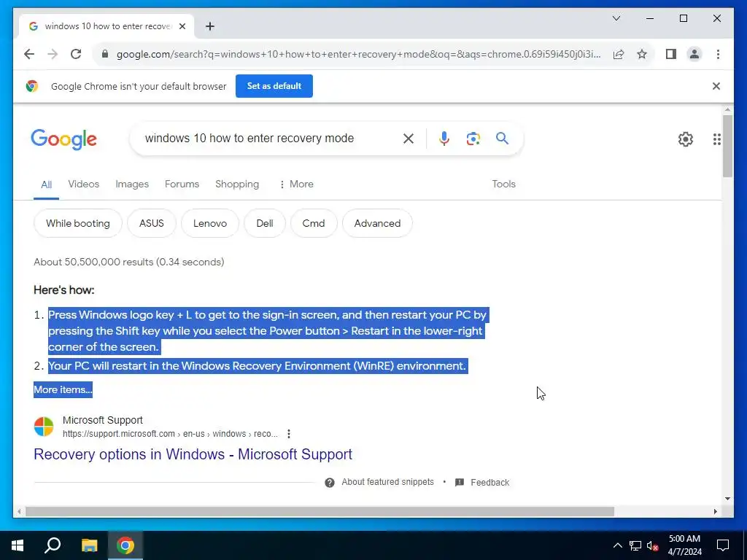Open the Chrome side panel
Image resolution: width=747 pixels, height=560 pixels.
pyautogui.click(x=671, y=54)
